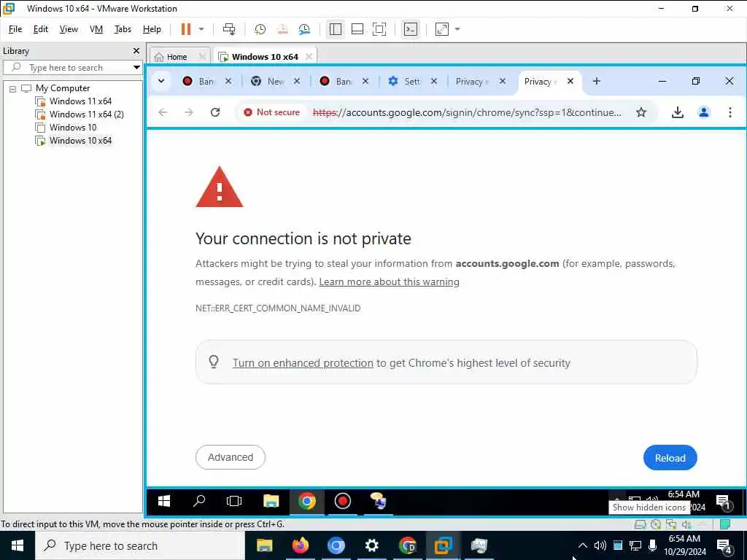Click the accounts.google.com address bar
This screenshot has height=560, width=747.
467,112
